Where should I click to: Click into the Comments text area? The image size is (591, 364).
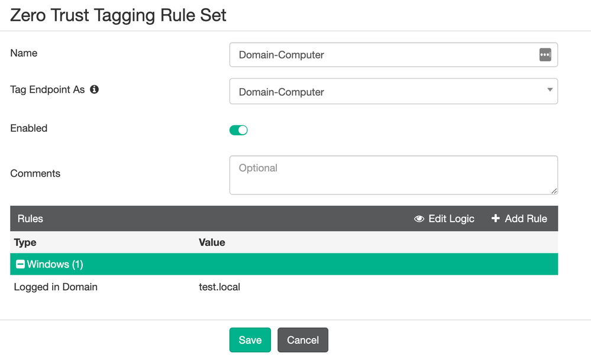coord(393,174)
